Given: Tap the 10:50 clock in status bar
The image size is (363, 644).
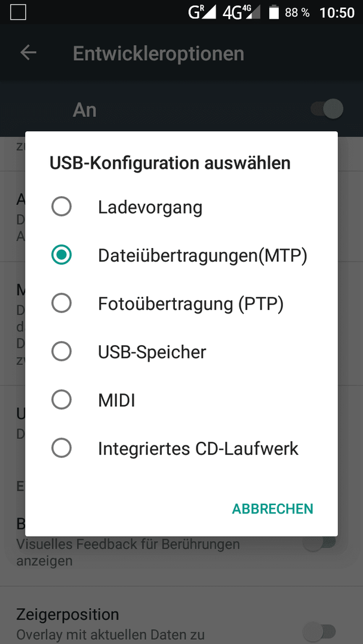Looking at the screenshot, I should pos(337,13).
